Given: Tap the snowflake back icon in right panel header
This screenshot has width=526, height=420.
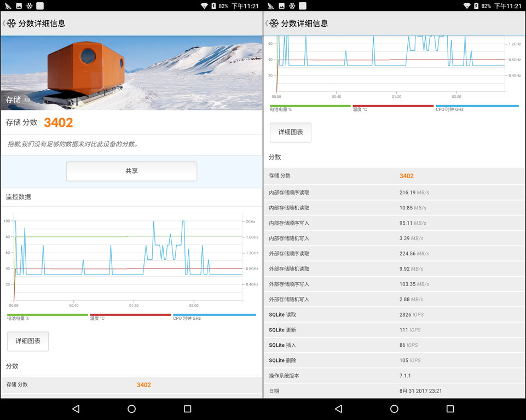Looking at the screenshot, I should 274,24.
